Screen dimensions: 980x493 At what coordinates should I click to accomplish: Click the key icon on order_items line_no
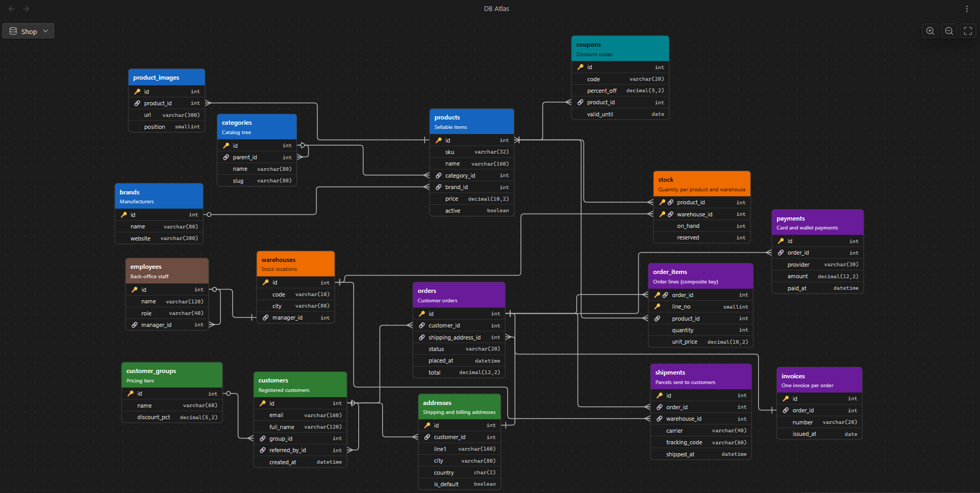[x=657, y=306]
